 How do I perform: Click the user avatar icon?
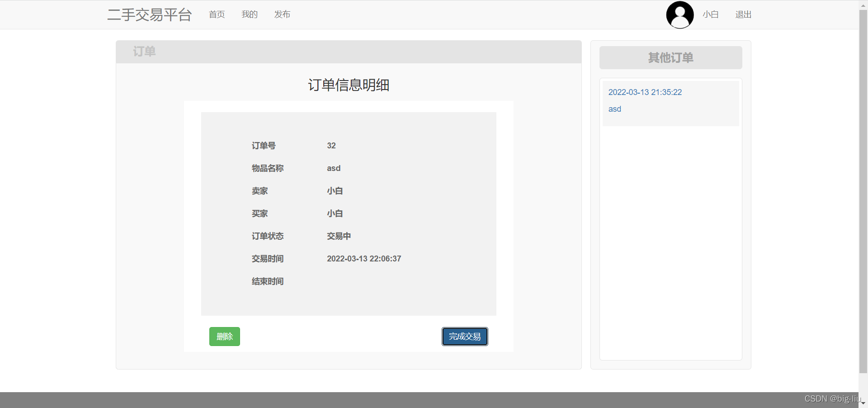(680, 15)
